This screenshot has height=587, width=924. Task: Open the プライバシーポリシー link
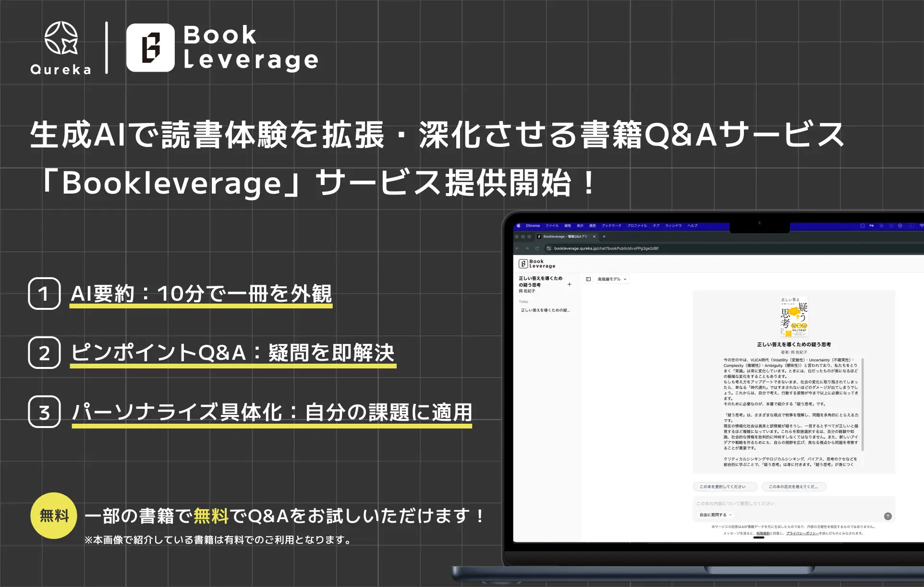pyautogui.click(x=802, y=533)
